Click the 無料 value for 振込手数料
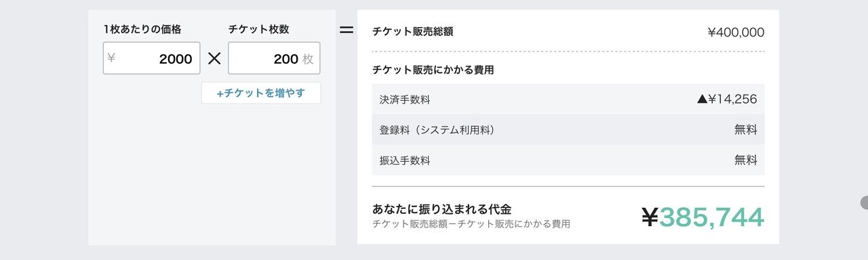The image size is (868, 260). point(746,160)
